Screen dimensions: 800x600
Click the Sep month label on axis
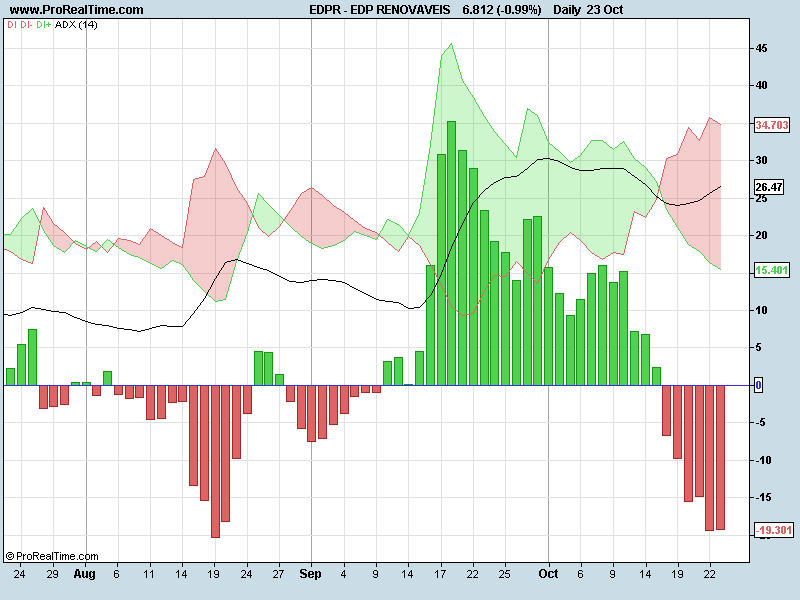tap(310, 574)
